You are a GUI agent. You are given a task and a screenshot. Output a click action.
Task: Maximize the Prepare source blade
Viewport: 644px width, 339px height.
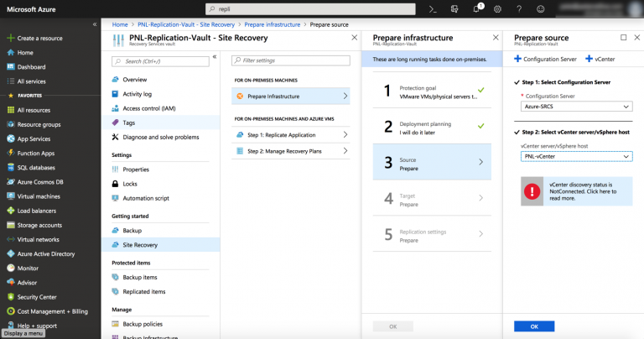point(624,38)
